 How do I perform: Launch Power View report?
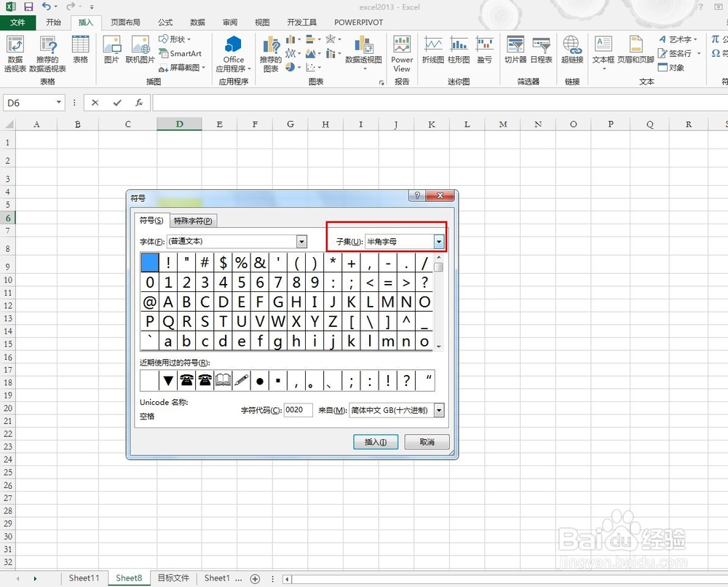click(x=402, y=53)
